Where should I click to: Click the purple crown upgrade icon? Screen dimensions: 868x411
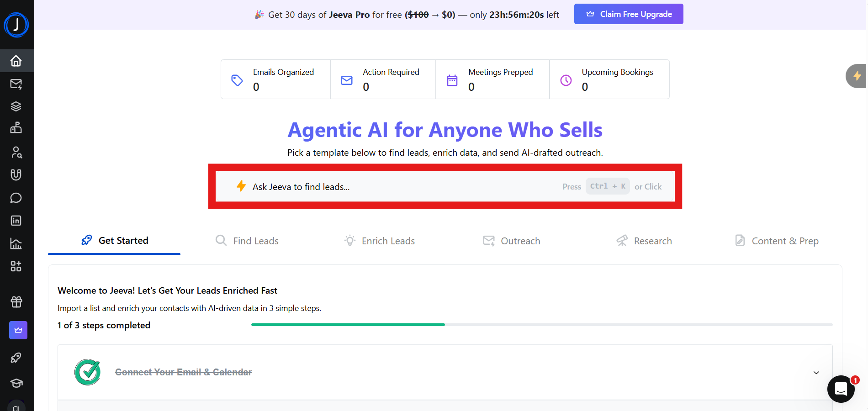18,330
